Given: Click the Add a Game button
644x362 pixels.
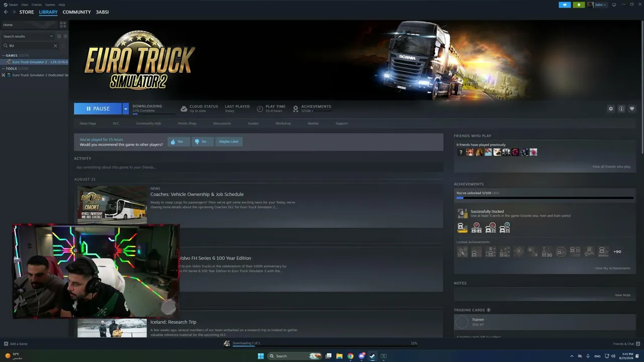Looking at the screenshot, I should click(x=16, y=344).
